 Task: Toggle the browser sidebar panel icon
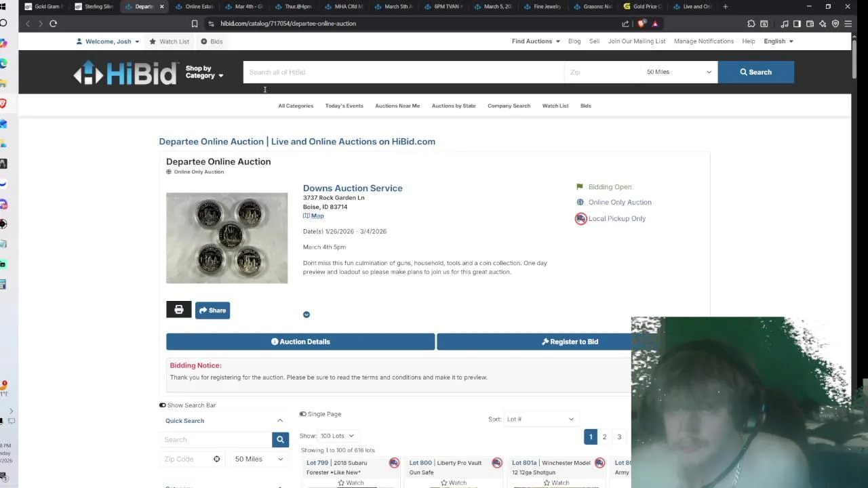point(797,24)
